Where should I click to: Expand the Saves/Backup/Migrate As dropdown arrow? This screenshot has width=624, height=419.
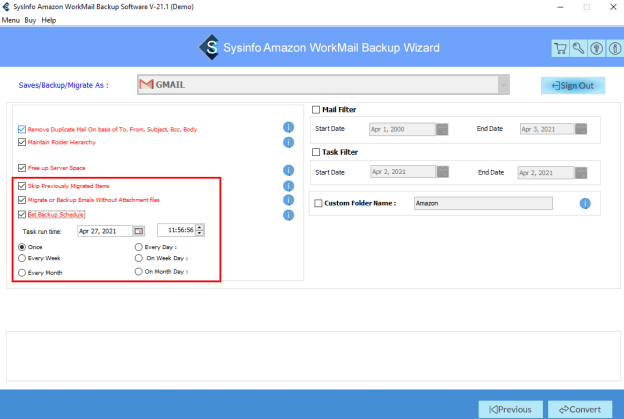point(503,84)
